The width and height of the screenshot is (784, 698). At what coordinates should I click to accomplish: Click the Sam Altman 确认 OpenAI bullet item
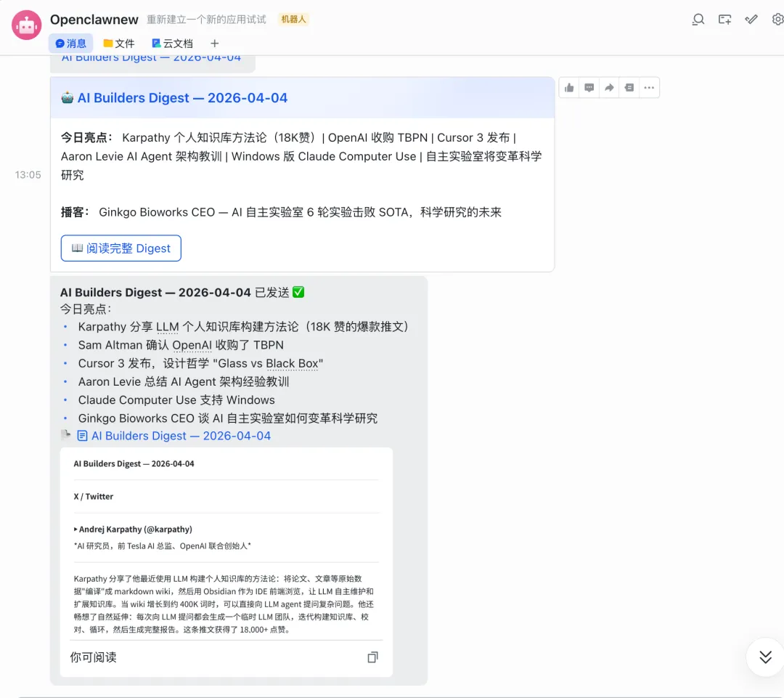(x=181, y=345)
